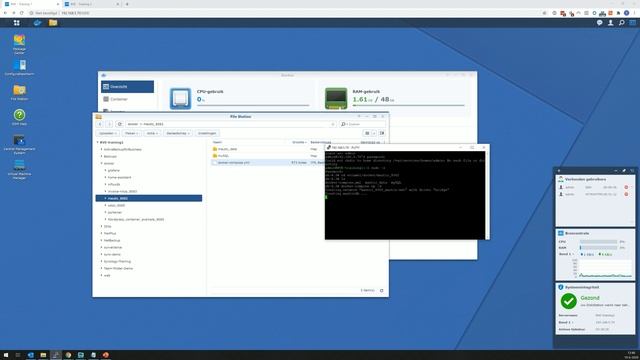The width and height of the screenshot is (640, 360).
Task: Expand the influxdb folder node
Action: click(x=105, y=184)
